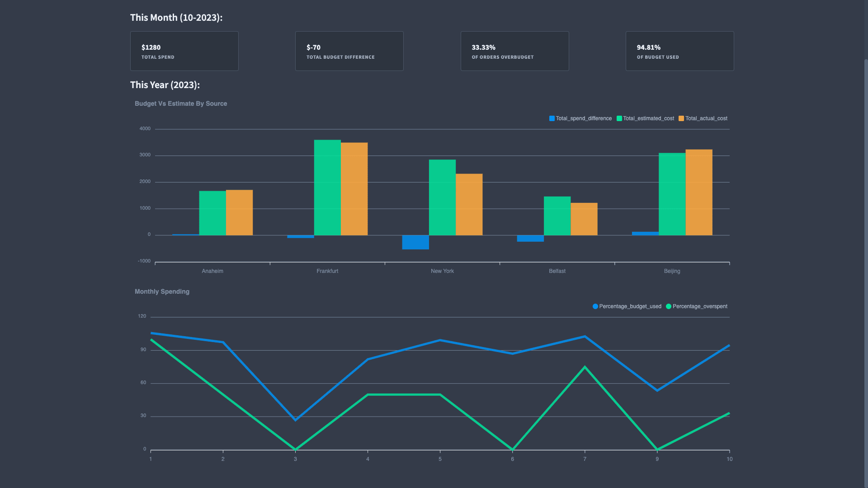Click the -1000 y-axis label
Viewport: 868px width, 488px height.
click(144, 261)
